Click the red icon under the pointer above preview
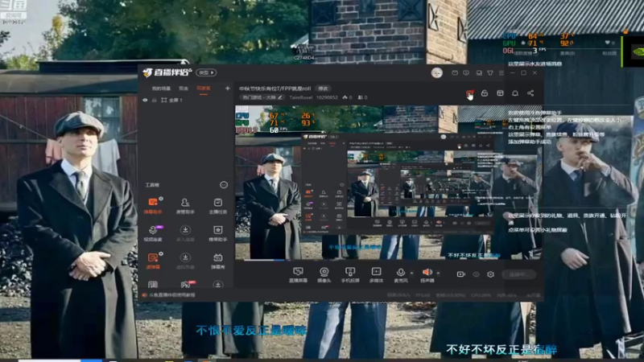 click(x=469, y=94)
